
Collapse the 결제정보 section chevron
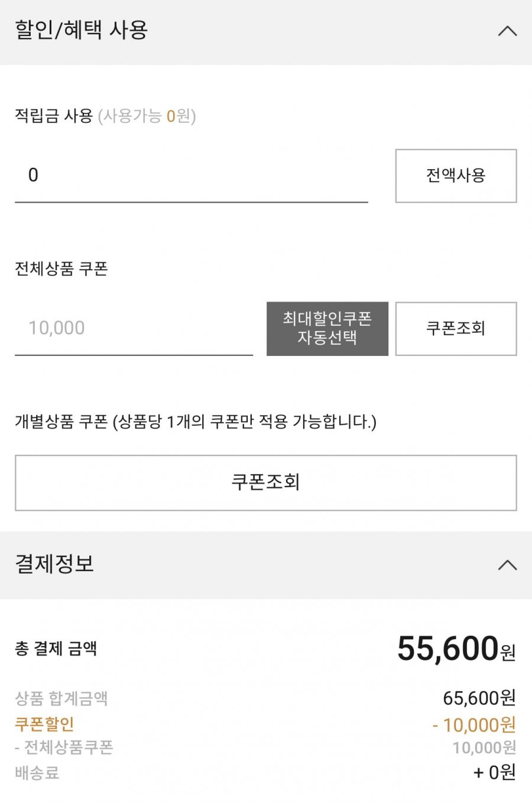pyautogui.click(x=507, y=565)
